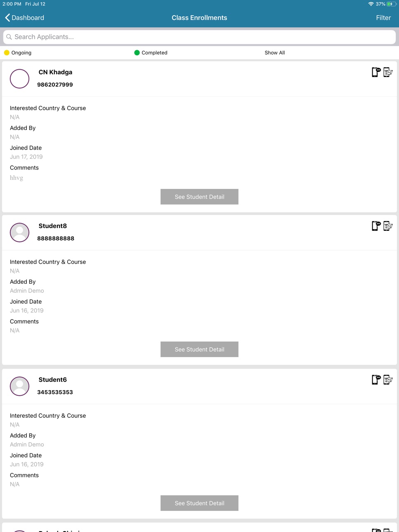Tap the green Completed color dot
This screenshot has height=532, width=399.
[x=137, y=53]
